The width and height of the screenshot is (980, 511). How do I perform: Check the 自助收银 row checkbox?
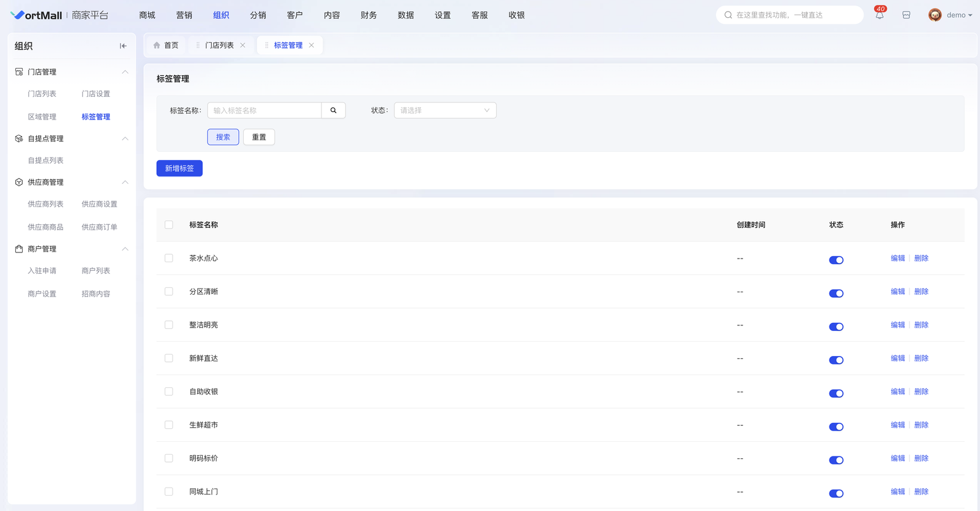coord(169,392)
